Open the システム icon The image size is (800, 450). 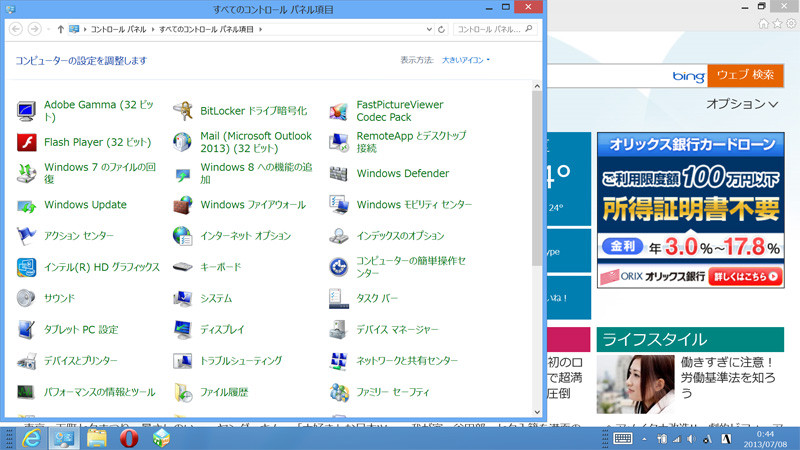click(x=182, y=298)
